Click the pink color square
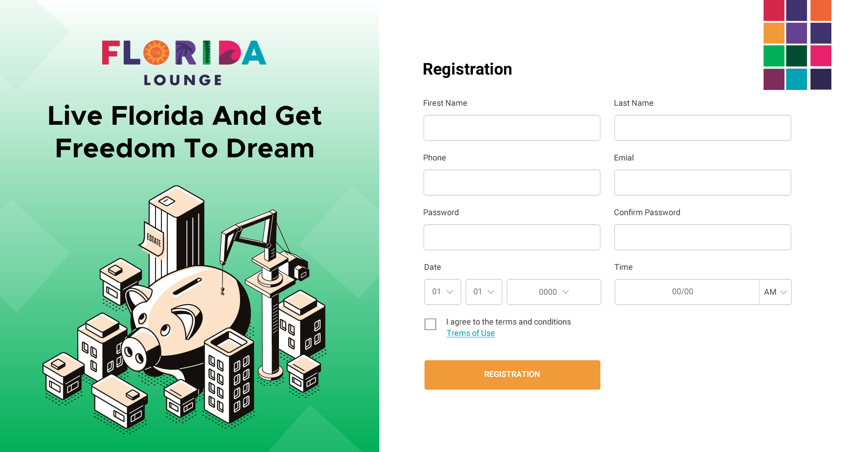This screenshot has width=868, height=452. tap(821, 56)
